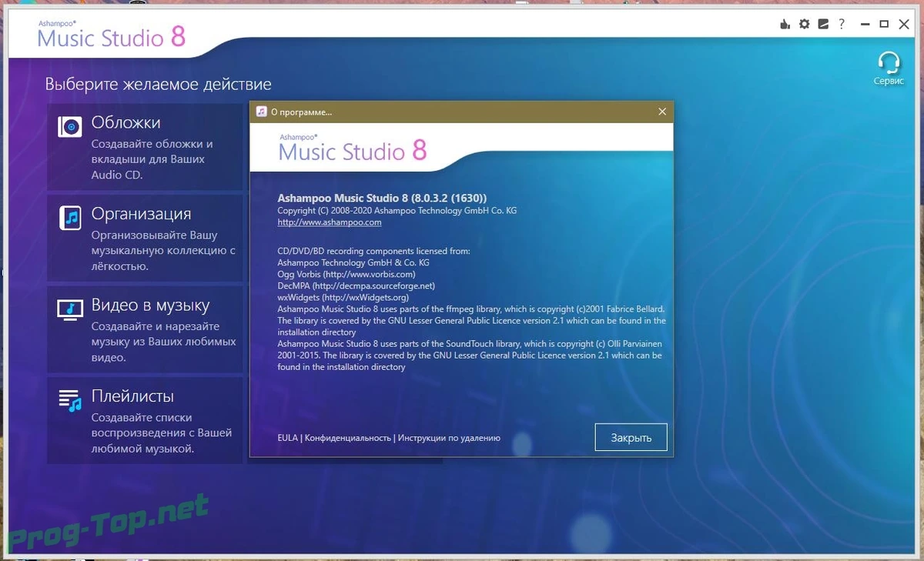Maximize the Music Studio main window
The width and height of the screenshot is (924, 561).
pos(884,24)
